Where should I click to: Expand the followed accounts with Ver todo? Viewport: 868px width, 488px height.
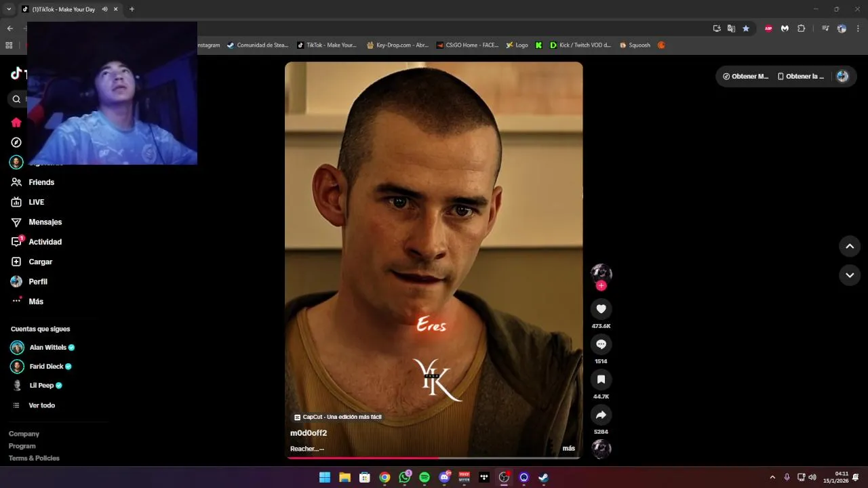coord(34,405)
